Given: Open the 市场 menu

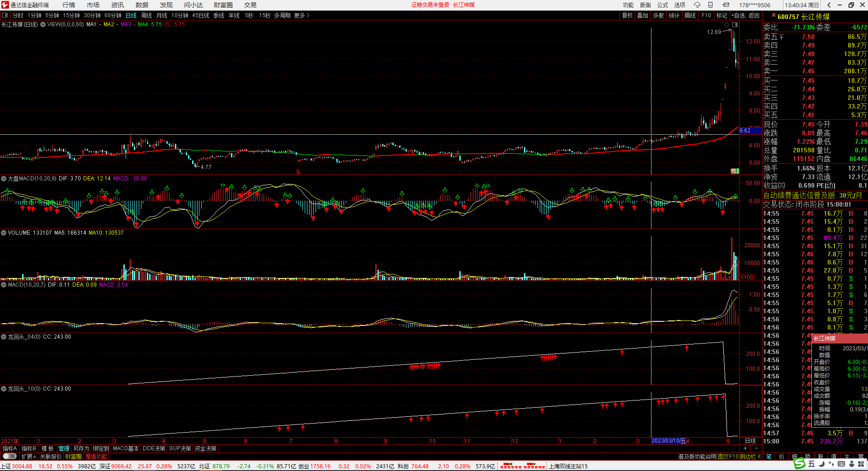Looking at the screenshot, I should tap(93, 5).
